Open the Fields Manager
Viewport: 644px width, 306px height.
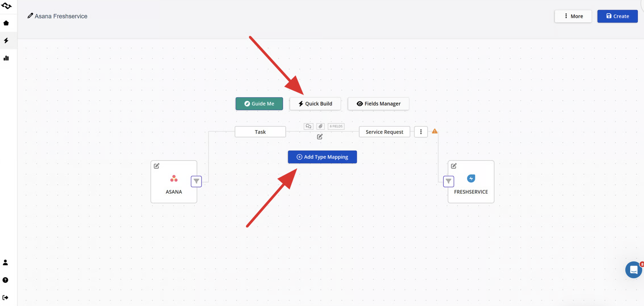click(378, 103)
